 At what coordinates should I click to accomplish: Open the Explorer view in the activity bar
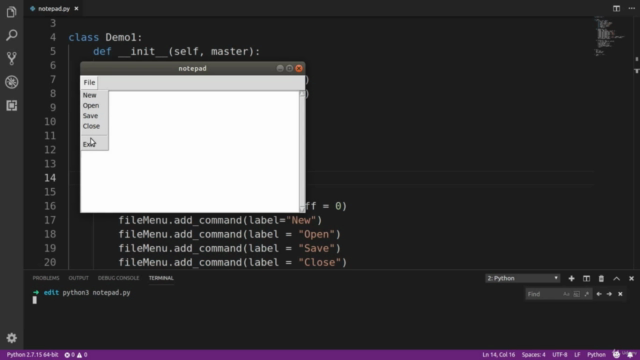click(x=11, y=12)
